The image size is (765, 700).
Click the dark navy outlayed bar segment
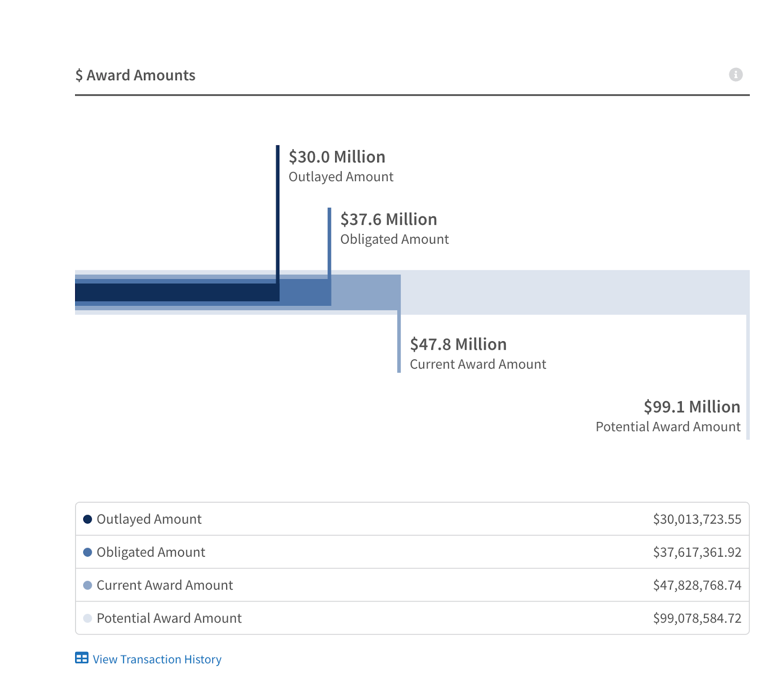pyautogui.click(x=177, y=292)
